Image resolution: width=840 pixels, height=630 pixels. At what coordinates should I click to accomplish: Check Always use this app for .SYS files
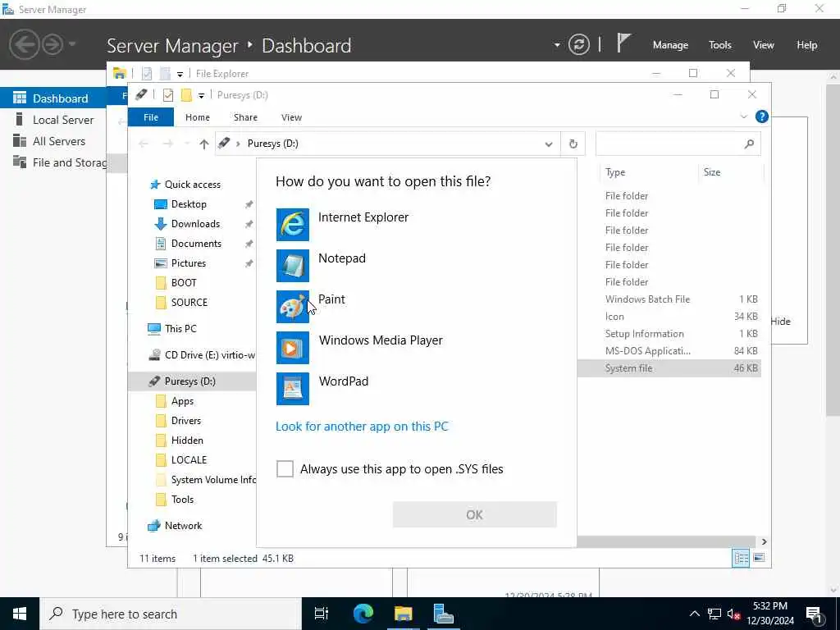(x=285, y=468)
